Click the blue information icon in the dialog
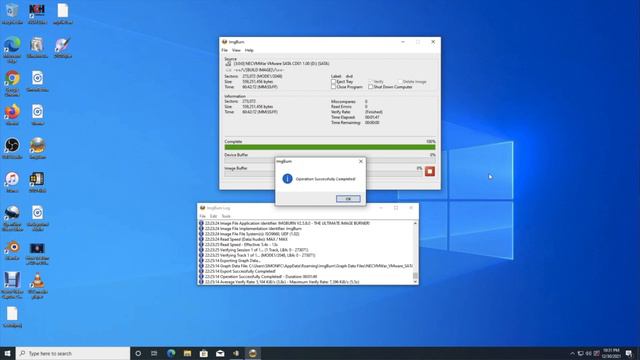640x360 pixels. pyautogui.click(x=287, y=179)
